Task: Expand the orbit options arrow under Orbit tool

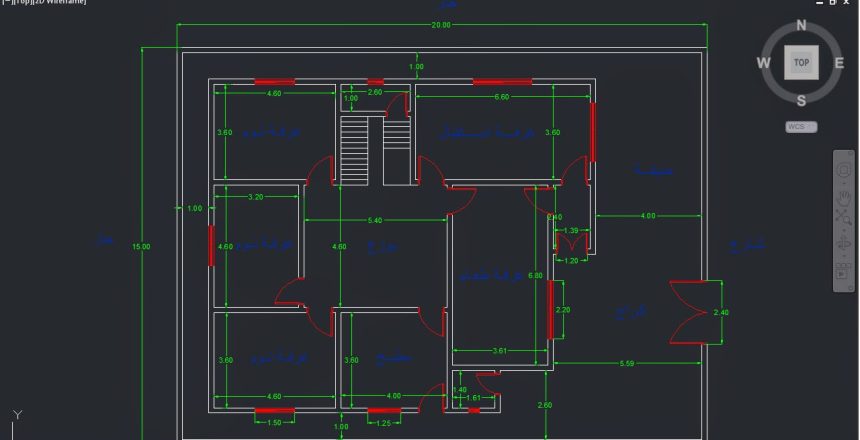Action: tap(844, 255)
